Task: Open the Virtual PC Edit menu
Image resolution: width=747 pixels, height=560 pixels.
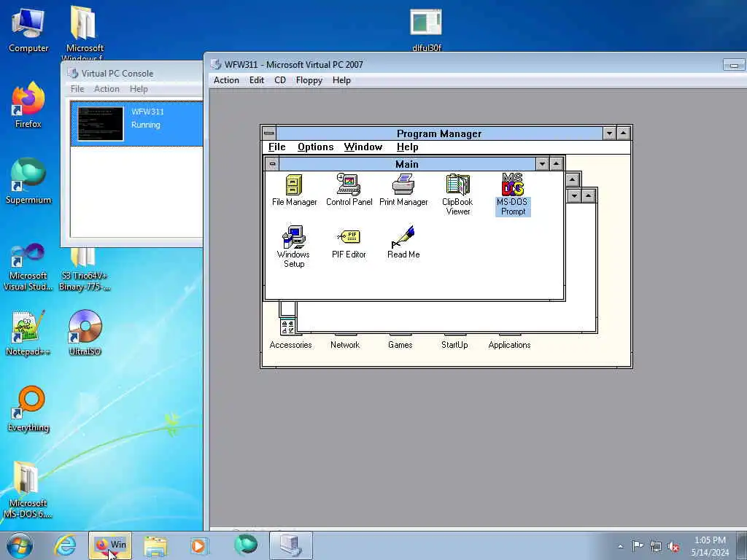Action: click(256, 80)
